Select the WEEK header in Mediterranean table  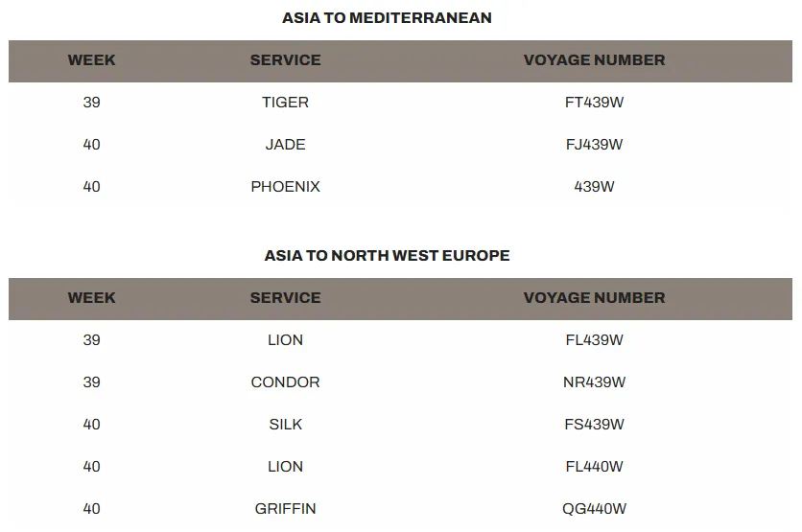[x=91, y=60]
